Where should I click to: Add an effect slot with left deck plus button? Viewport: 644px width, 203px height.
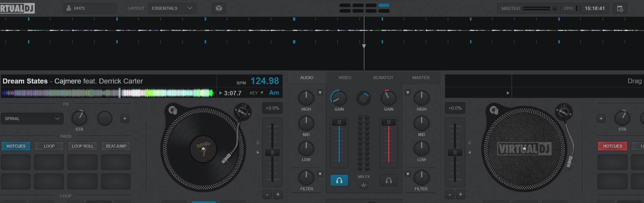coord(125,118)
